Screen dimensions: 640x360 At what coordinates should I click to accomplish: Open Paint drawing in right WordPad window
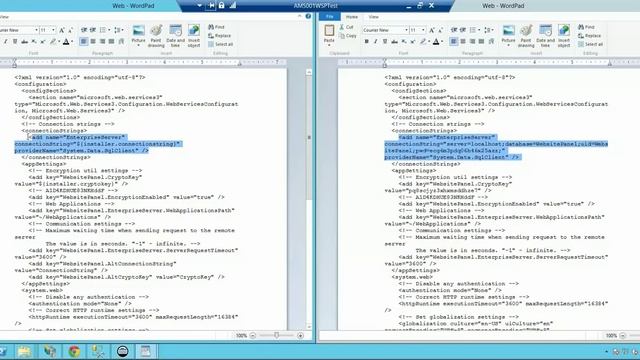[x=526, y=36]
